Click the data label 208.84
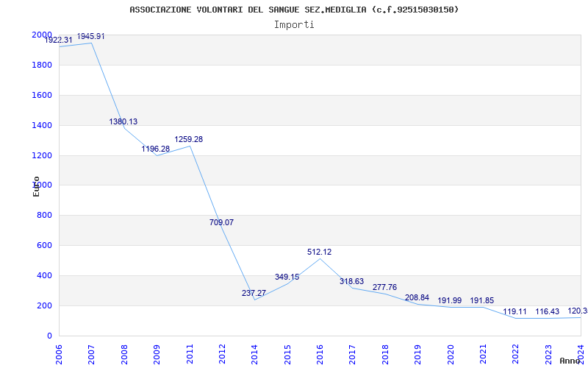 tap(417, 297)
